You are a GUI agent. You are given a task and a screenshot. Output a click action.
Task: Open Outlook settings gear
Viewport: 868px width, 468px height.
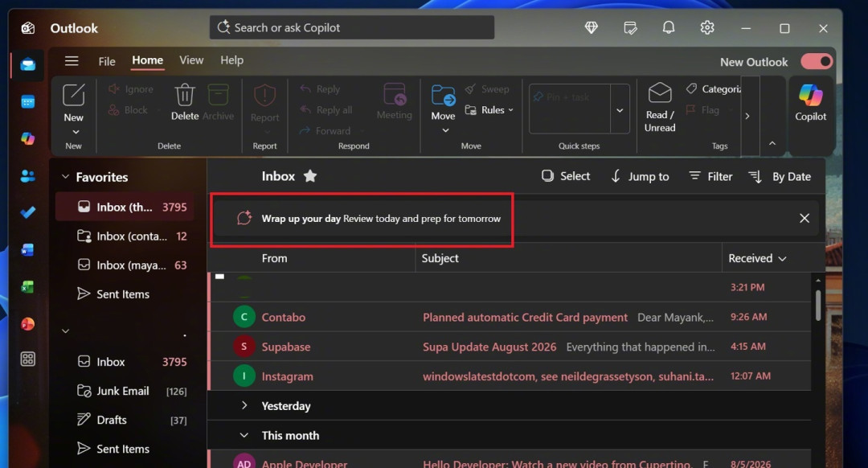[x=707, y=27]
